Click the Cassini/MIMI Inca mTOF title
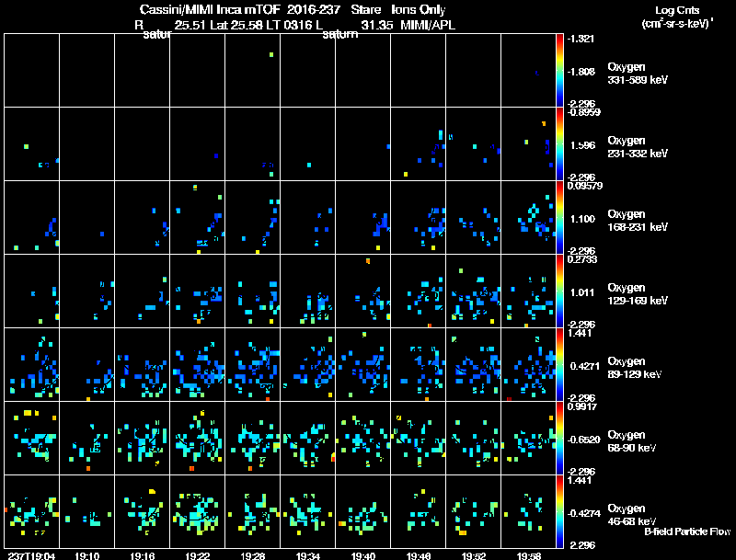 [210, 9]
